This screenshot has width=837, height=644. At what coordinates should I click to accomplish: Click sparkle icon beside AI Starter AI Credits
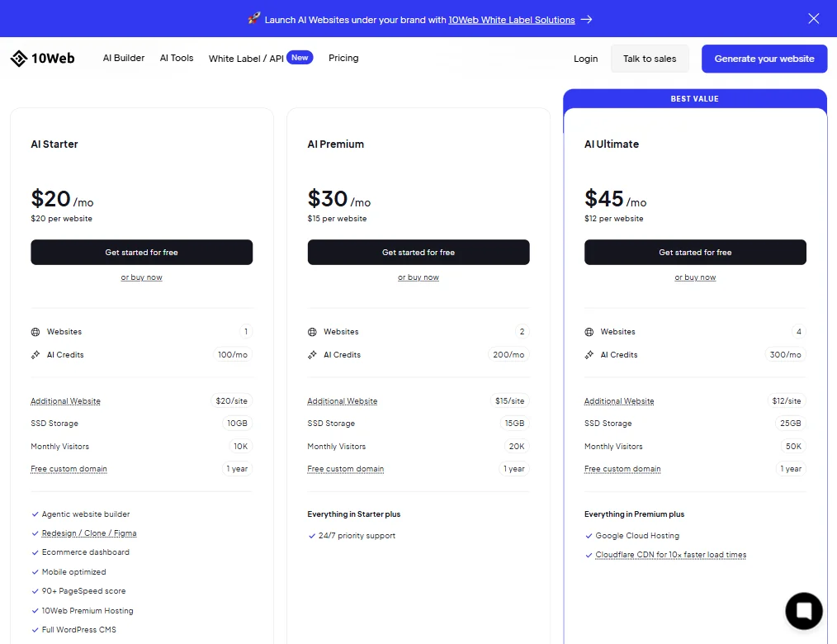click(35, 354)
